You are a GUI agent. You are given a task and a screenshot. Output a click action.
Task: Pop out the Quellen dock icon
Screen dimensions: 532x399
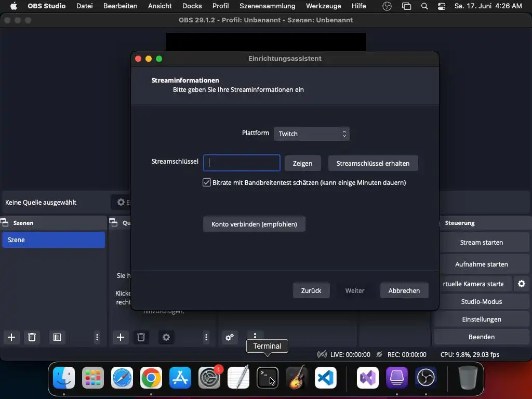(x=113, y=222)
